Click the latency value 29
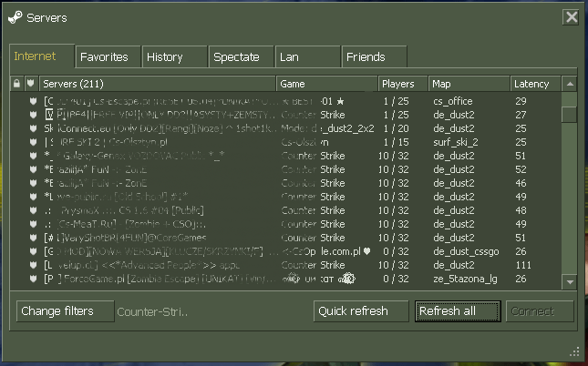The height and width of the screenshot is (366, 588). (521, 101)
